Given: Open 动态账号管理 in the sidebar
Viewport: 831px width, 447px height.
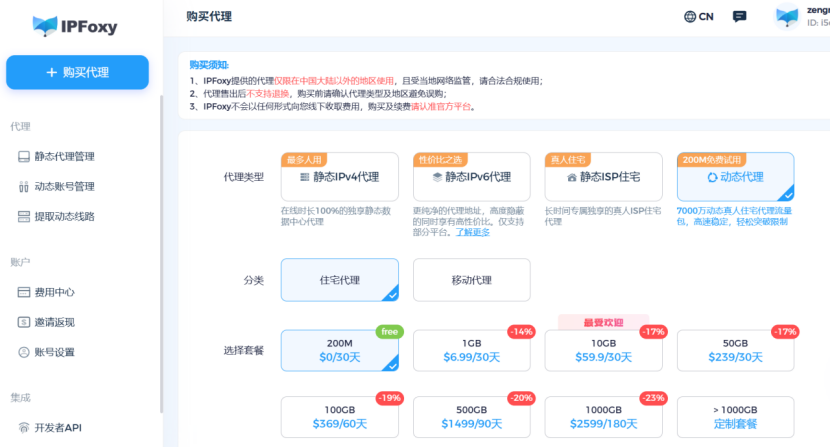Looking at the screenshot, I should click(x=64, y=186).
